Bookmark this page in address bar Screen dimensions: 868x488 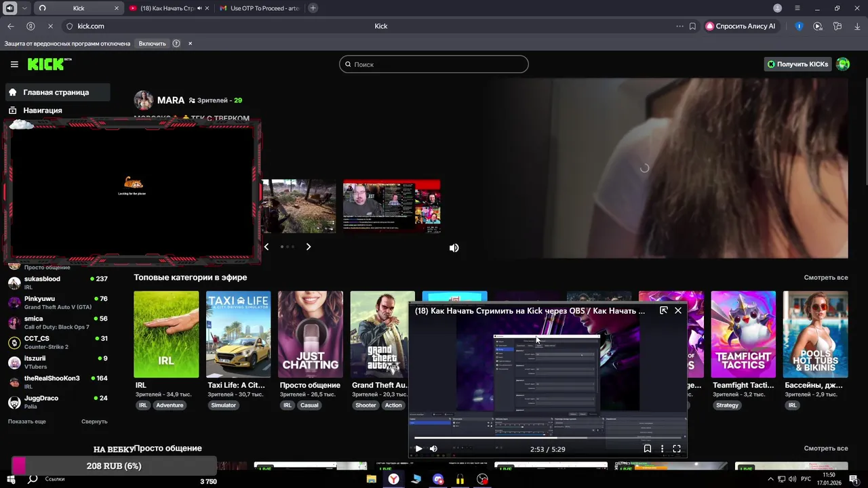(x=692, y=26)
